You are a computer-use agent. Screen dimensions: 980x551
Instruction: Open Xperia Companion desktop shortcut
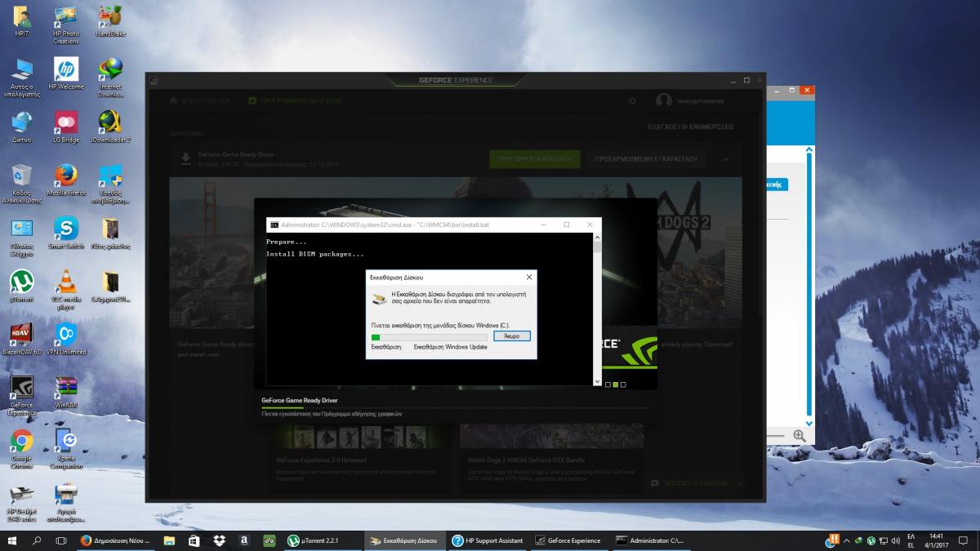click(x=66, y=449)
